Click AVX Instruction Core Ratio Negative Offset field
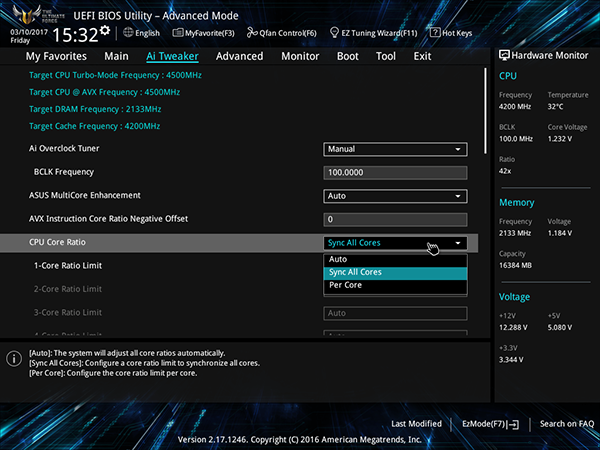This screenshot has width=600, height=450. click(x=395, y=220)
